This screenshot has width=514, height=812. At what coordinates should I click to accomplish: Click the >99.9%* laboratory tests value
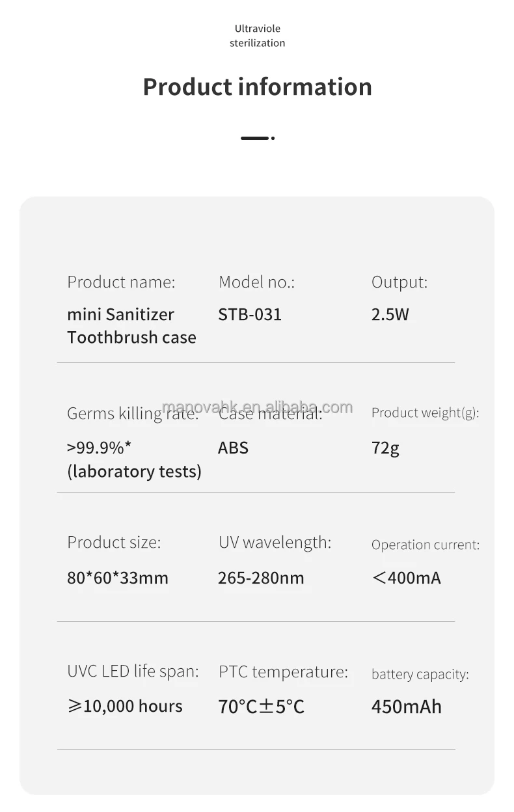point(134,459)
